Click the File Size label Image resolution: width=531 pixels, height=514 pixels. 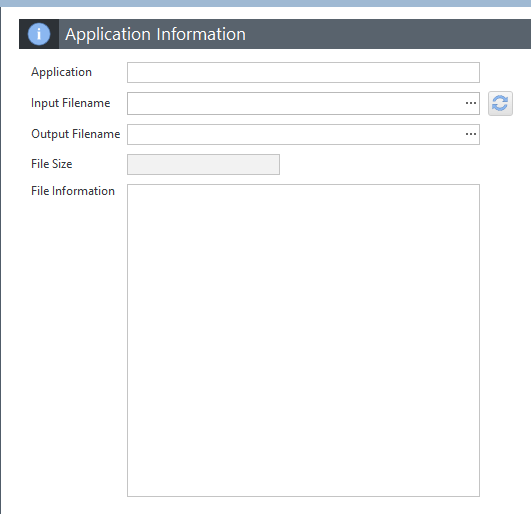pyautogui.click(x=51, y=164)
